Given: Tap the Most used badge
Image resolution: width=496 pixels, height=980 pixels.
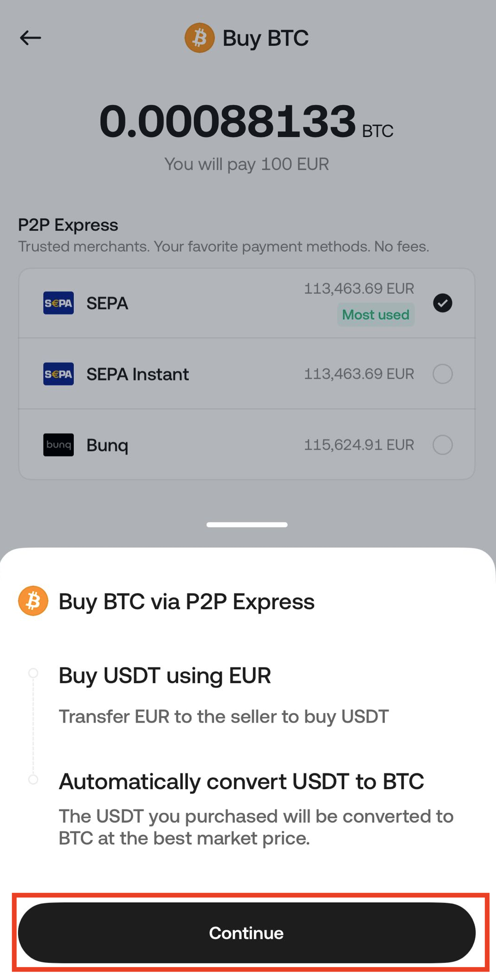Looking at the screenshot, I should click(376, 315).
